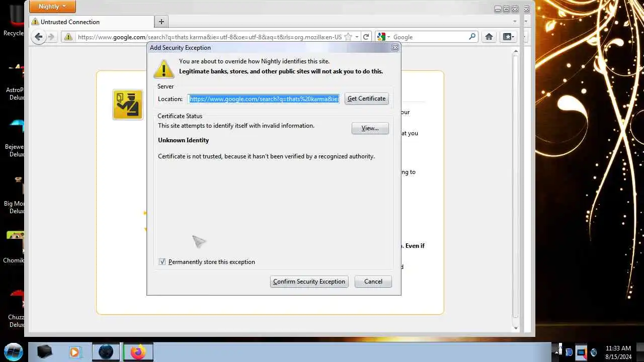Click the yellow warning triangle in dialog
This screenshot has width=644, height=362.
(164, 68)
